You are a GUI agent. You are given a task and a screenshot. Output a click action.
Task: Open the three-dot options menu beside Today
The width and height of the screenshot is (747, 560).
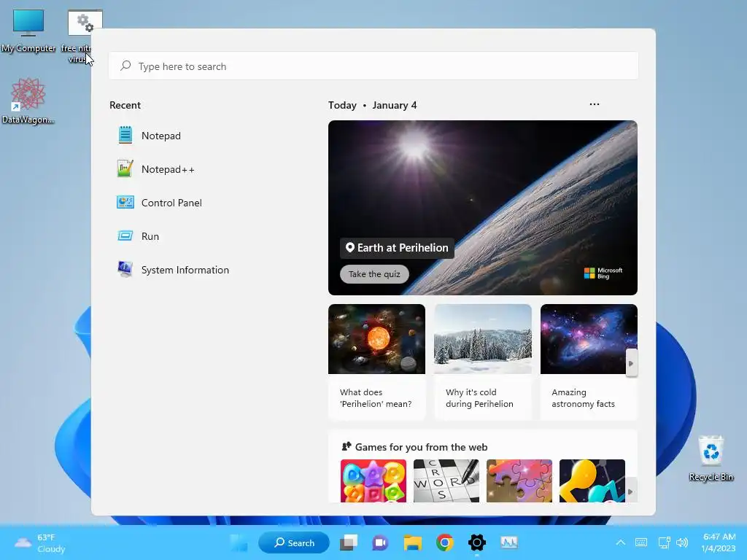594,104
